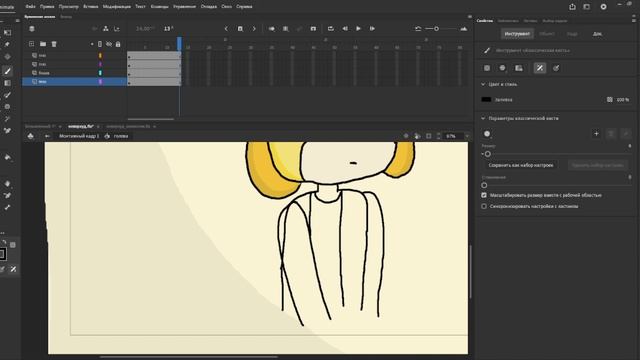
Task: Adjust the timeline zoom slider
Action: (x=436, y=29)
